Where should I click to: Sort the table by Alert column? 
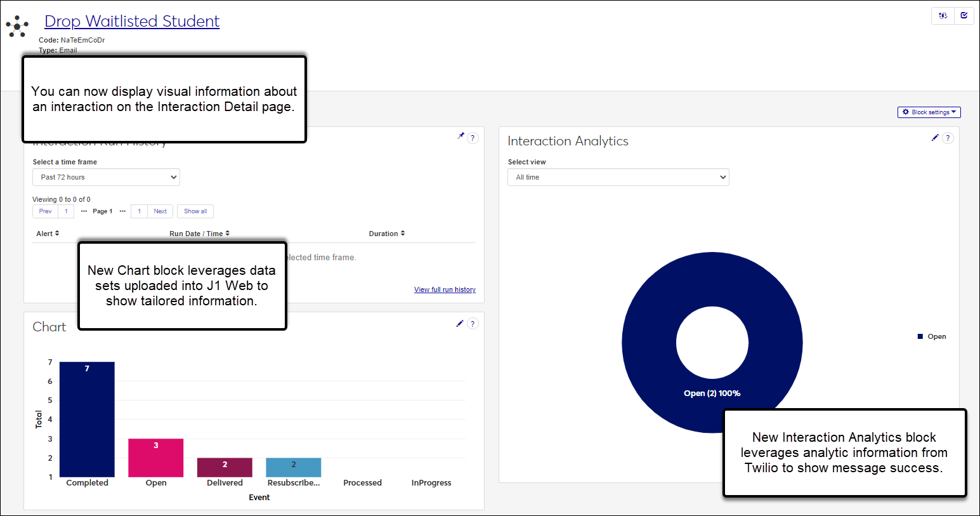tap(48, 234)
